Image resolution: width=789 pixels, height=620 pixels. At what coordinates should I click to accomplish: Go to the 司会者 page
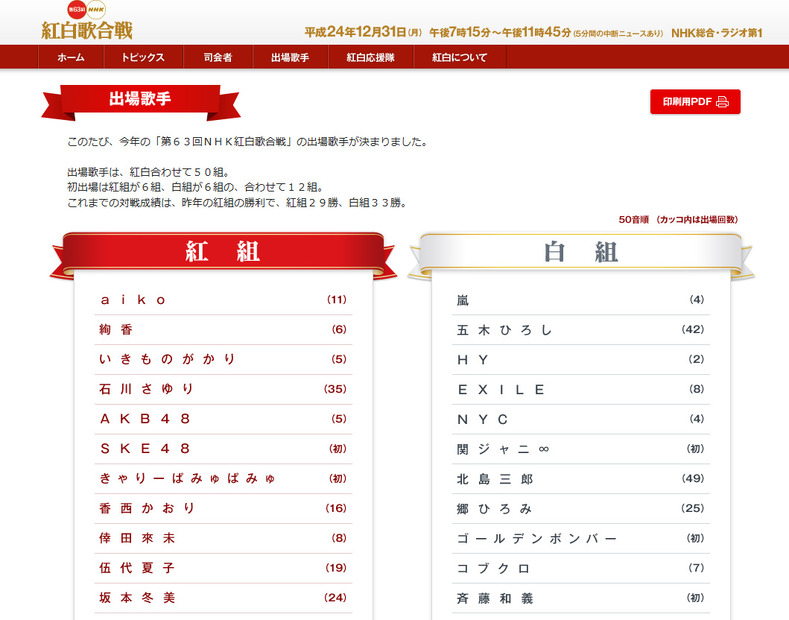tap(218, 57)
